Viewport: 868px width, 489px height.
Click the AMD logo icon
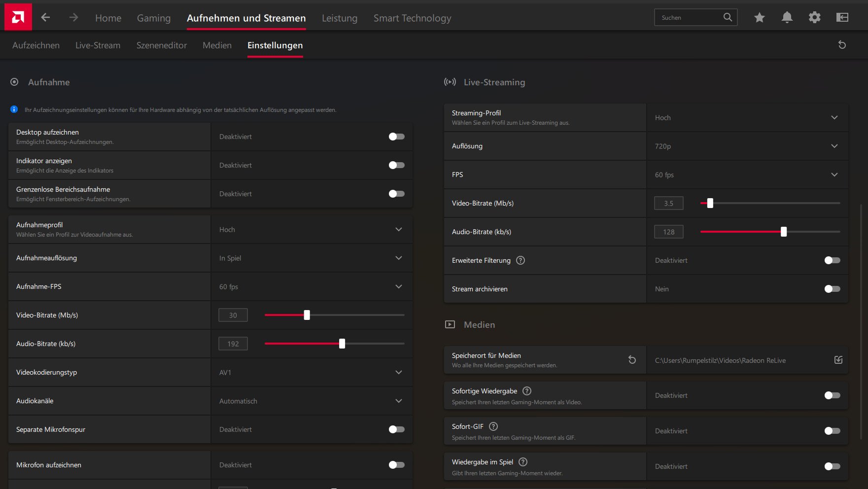18,17
